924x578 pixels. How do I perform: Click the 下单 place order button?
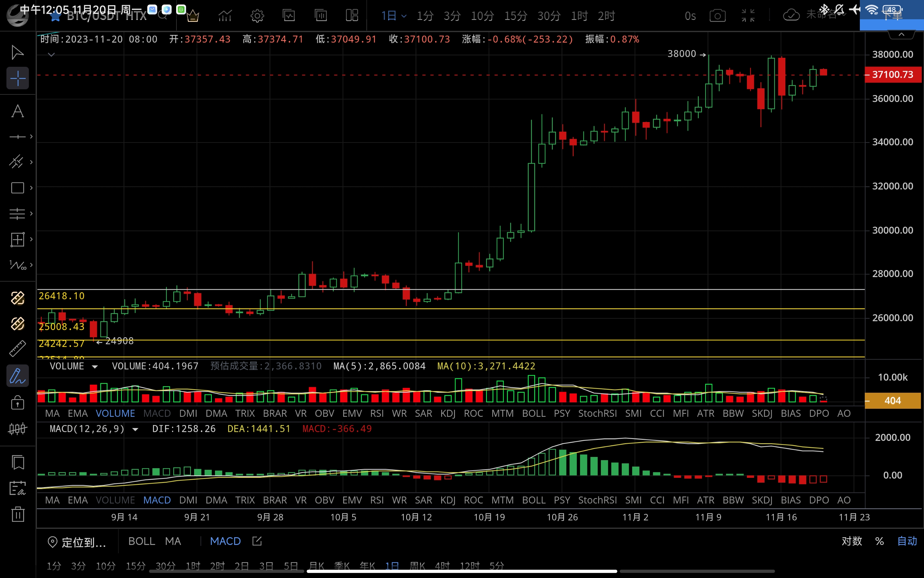pyautogui.click(x=892, y=15)
